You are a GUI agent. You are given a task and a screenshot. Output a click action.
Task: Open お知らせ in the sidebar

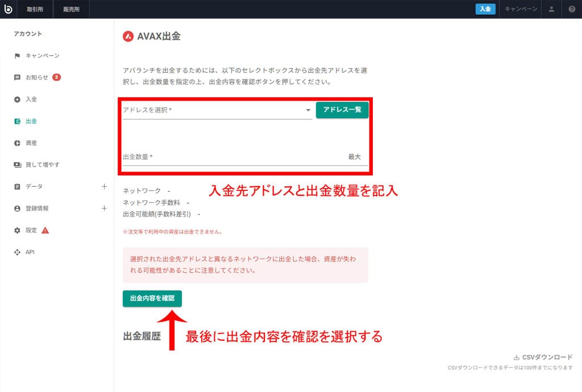click(x=37, y=77)
